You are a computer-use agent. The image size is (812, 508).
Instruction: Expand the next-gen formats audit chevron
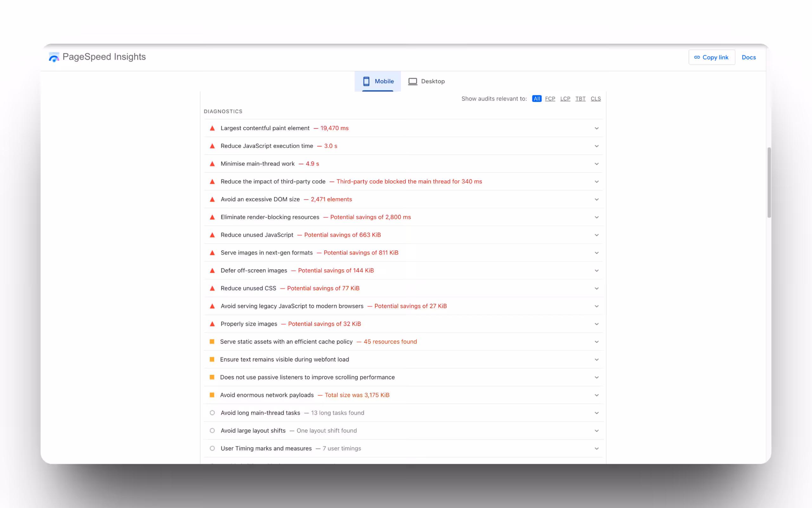pyautogui.click(x=597, y=253)
